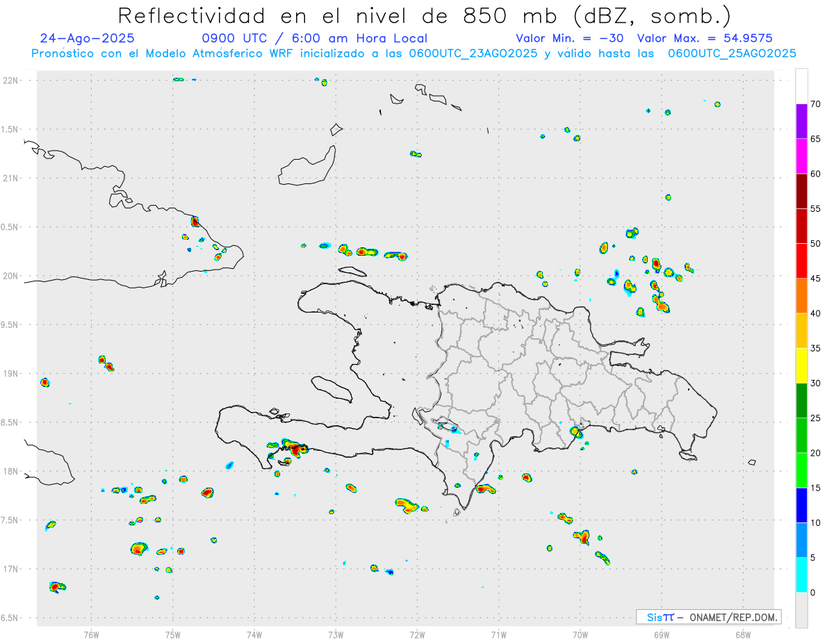The image size is (834, 644).
Task: Click the '0' colorbar scale value
Action: [812, 593]
